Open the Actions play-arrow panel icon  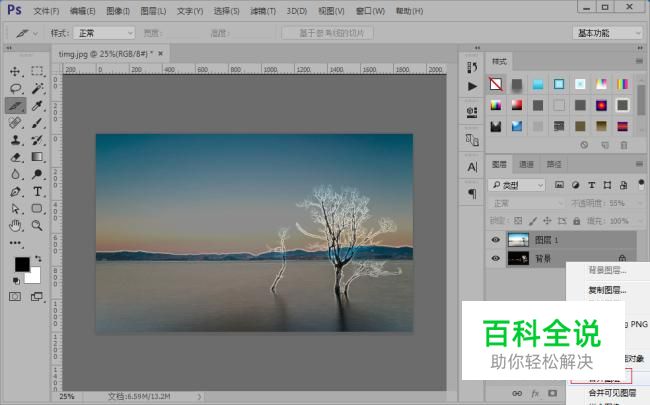[472, 86]
